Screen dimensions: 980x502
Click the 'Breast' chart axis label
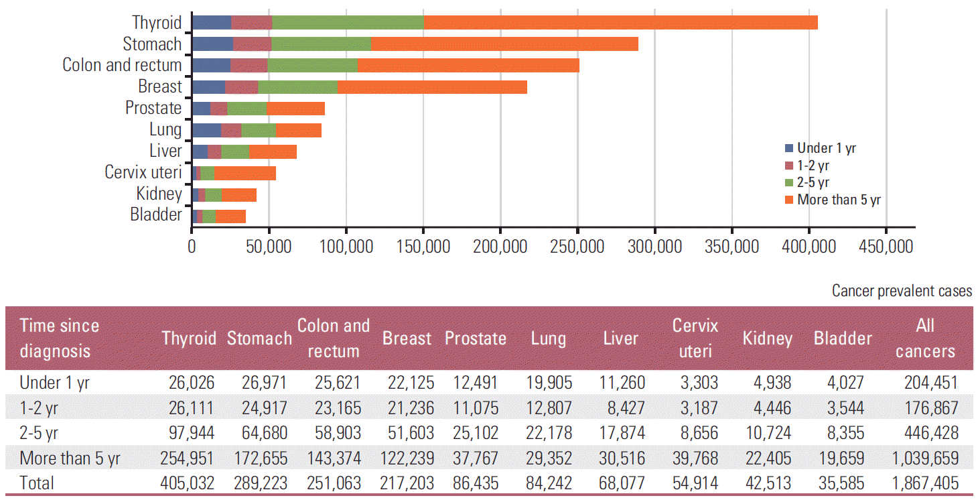point(160,87)
